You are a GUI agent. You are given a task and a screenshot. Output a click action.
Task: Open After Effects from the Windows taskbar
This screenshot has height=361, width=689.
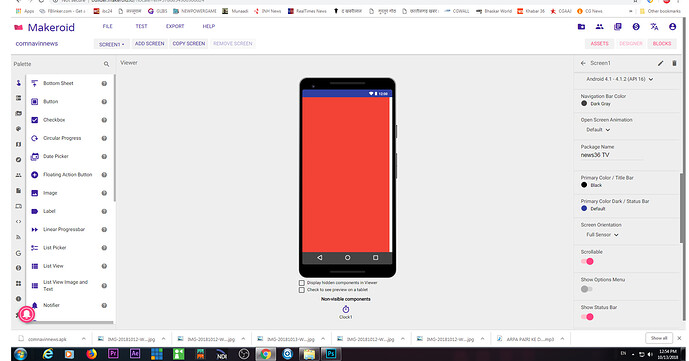(x=135, y=354)
